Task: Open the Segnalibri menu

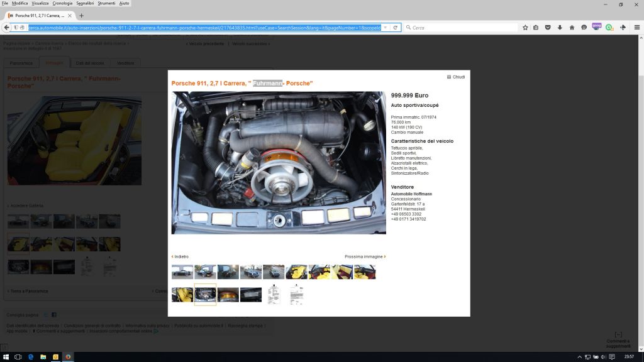Action: [85, 3]
